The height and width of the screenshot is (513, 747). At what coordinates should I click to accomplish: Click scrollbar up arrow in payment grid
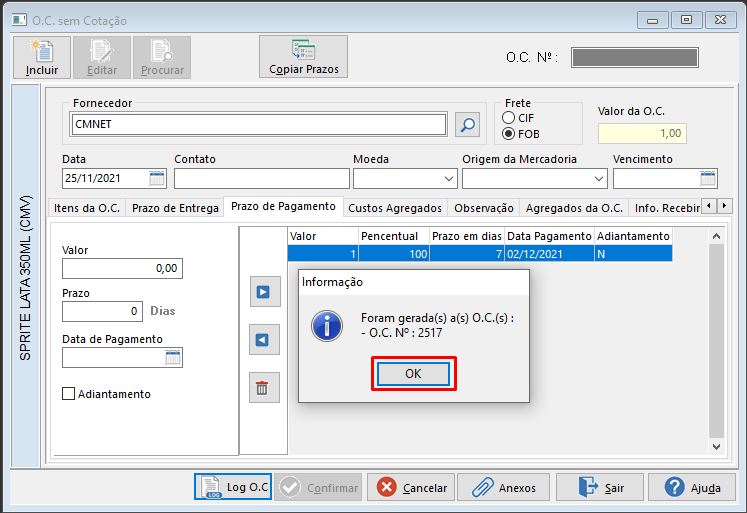click(x=716, y=236)
